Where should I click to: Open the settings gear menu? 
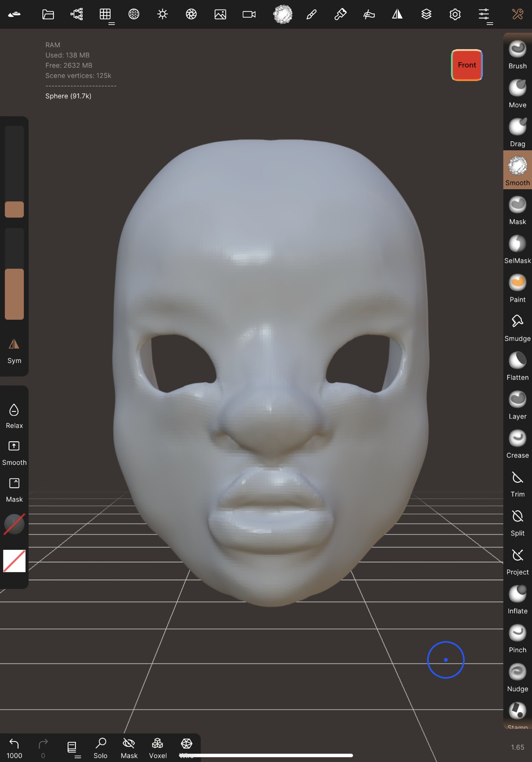(x=455, y=14)
